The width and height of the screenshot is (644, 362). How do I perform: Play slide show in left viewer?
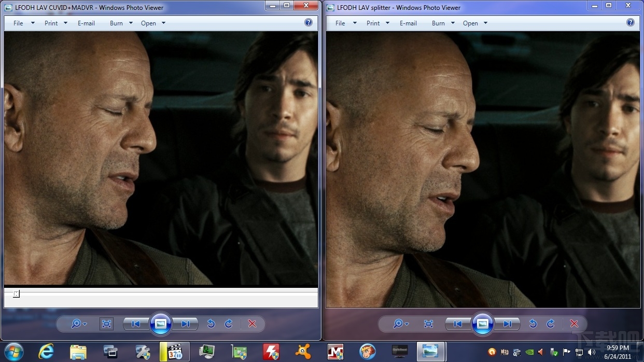click(161, 324)
